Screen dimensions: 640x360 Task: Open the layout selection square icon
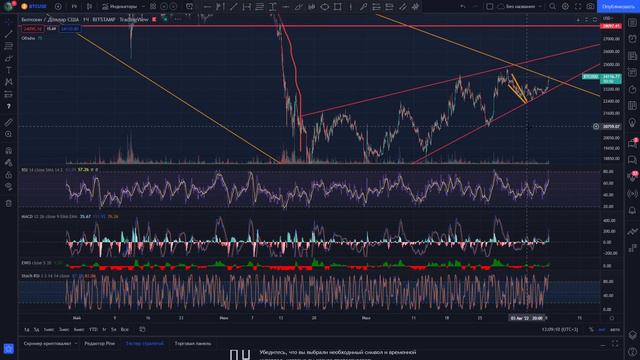click(x=489, y=7)
